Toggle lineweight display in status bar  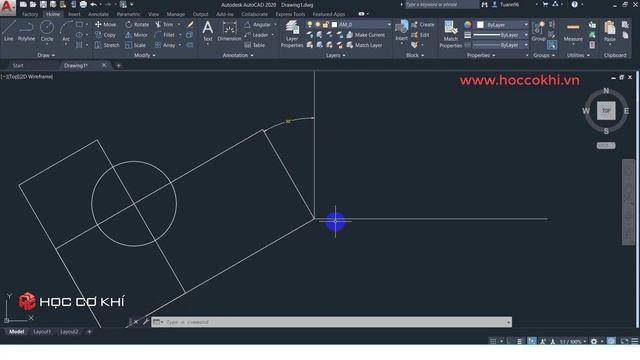tap(519, 341)
